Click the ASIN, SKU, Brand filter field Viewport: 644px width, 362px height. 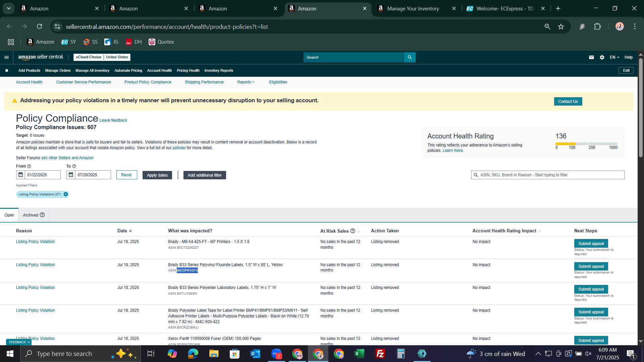click(548, 175)
